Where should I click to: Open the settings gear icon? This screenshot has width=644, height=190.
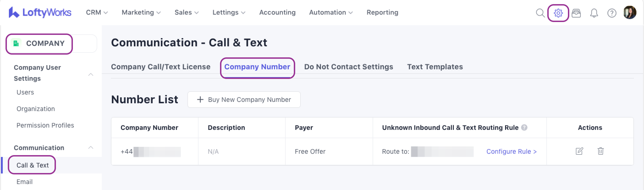[558, 13]
